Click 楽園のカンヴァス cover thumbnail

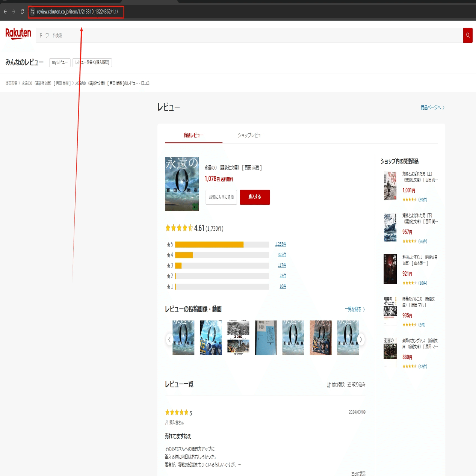coord(390,352)
